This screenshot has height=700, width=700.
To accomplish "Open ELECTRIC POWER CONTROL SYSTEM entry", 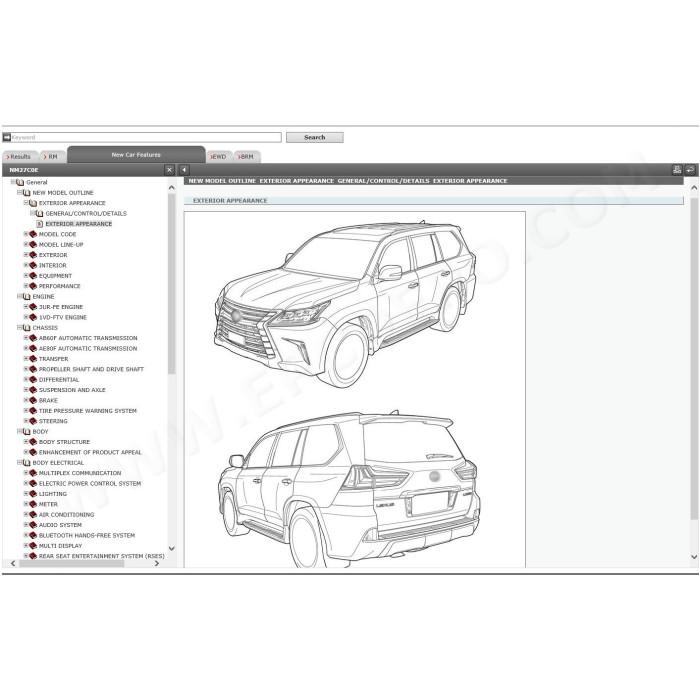I will [90, 483].
